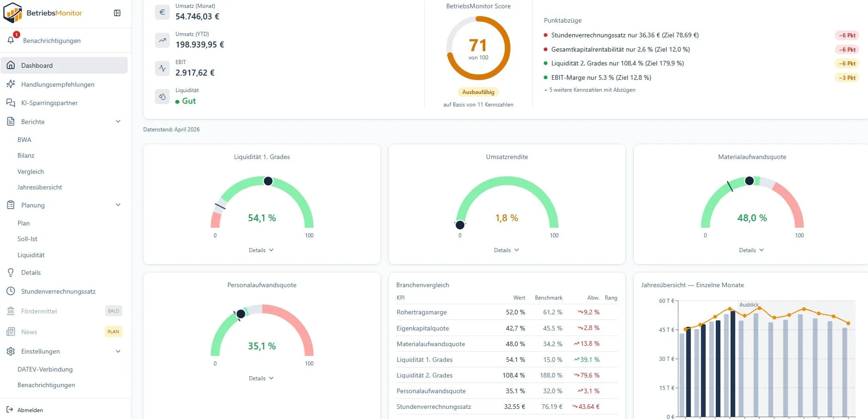Expand Details under Liquidität 1. Grades gauge
868x419 pixels.
pos(261,250)
